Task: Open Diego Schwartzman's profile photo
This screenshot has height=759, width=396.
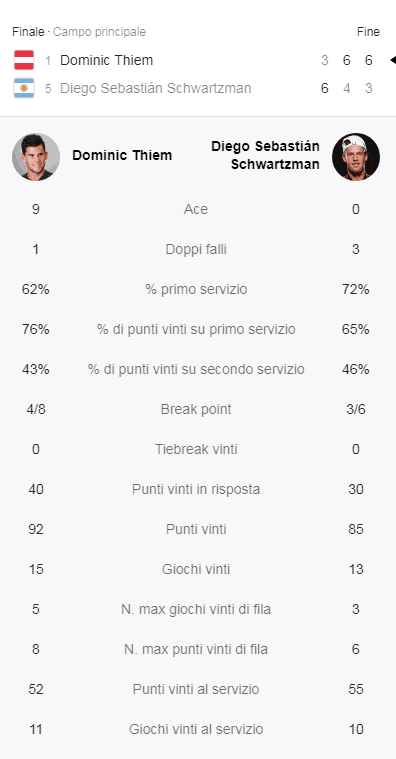Action: [x=356, y=157]
